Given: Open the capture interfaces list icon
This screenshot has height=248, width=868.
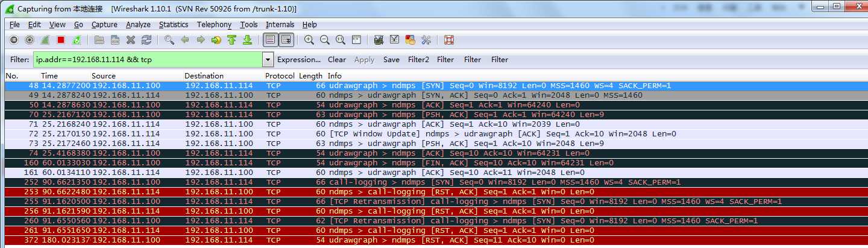Looking at the screenshot, I should point(14,40).
